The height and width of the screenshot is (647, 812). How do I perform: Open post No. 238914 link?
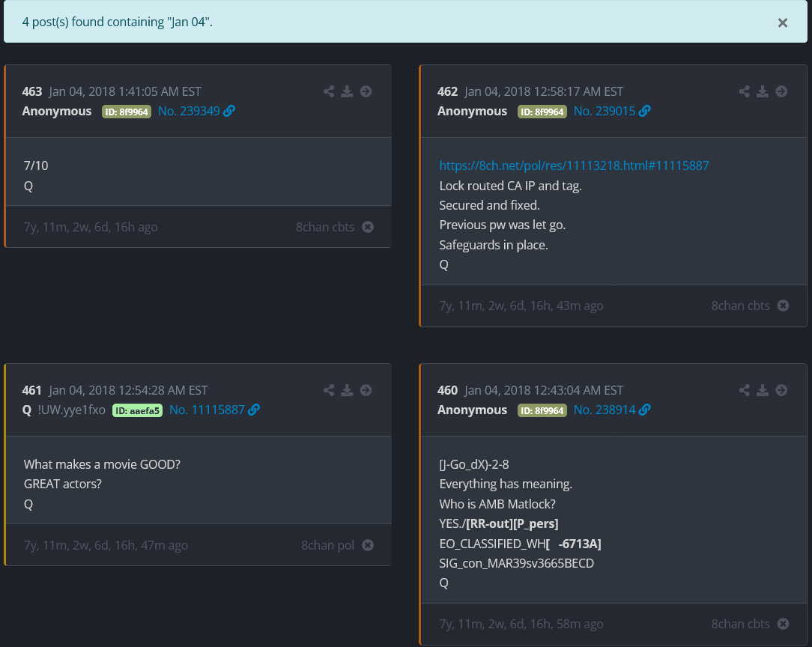611,410
